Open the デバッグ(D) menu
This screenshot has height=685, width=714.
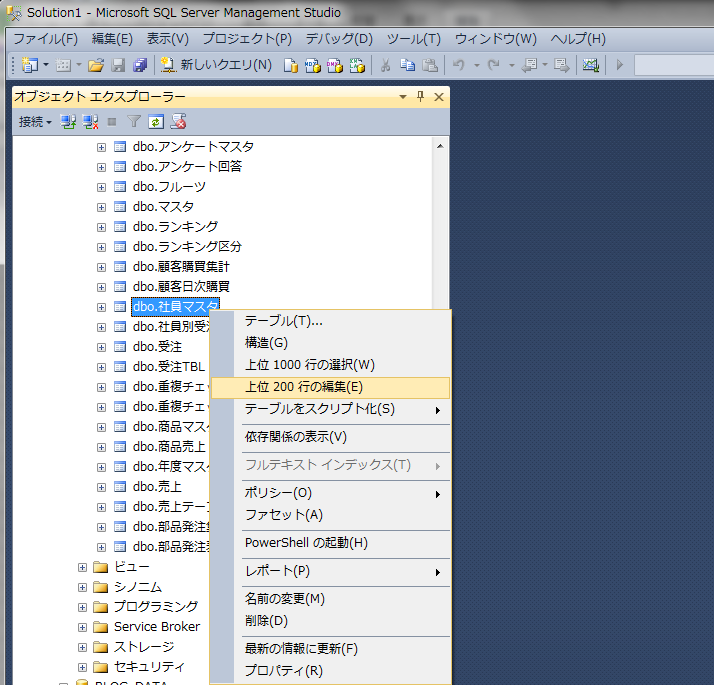339,39
